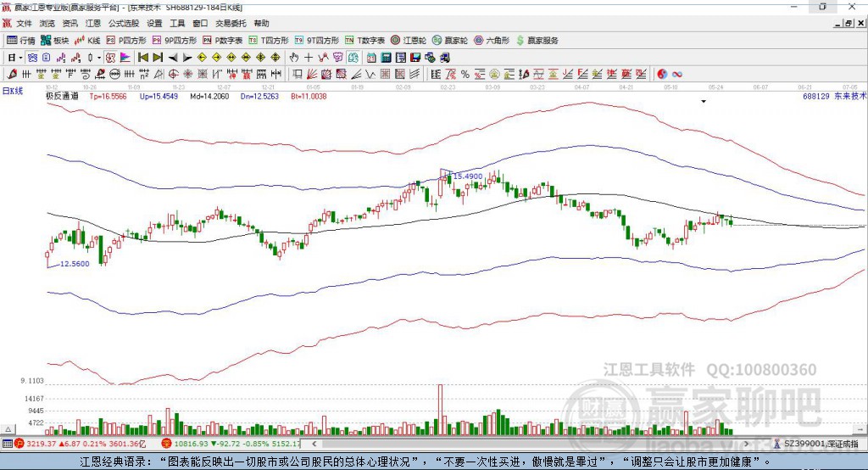Viewport: 868px width, 470px height.
Task: Select the crosshair cursor tool
Action: click(309, 58)
